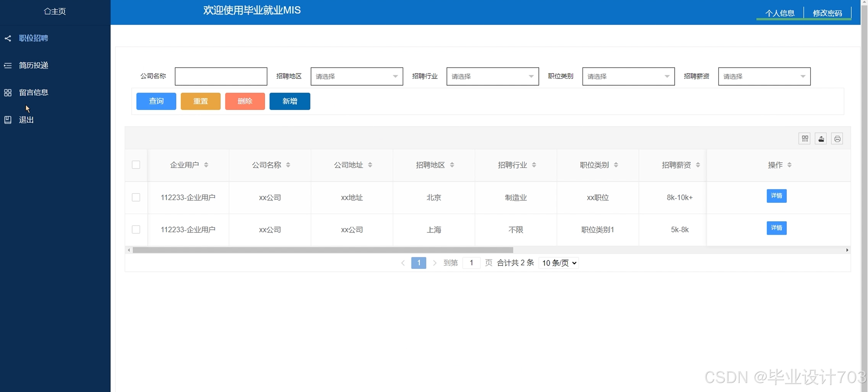Sort by 公司名称 column arrows
This screenshot has height=392, width=868.
click(x=288, y=165)
